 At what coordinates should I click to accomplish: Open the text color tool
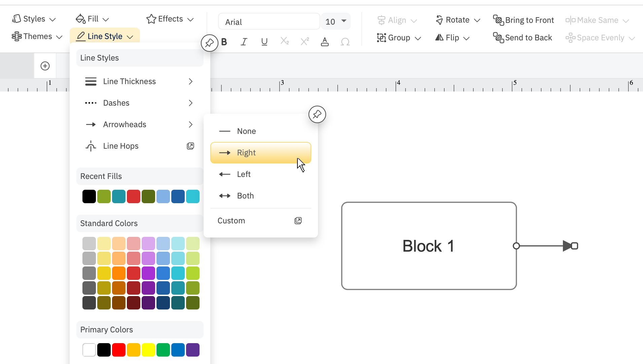[x=325, y=42]
